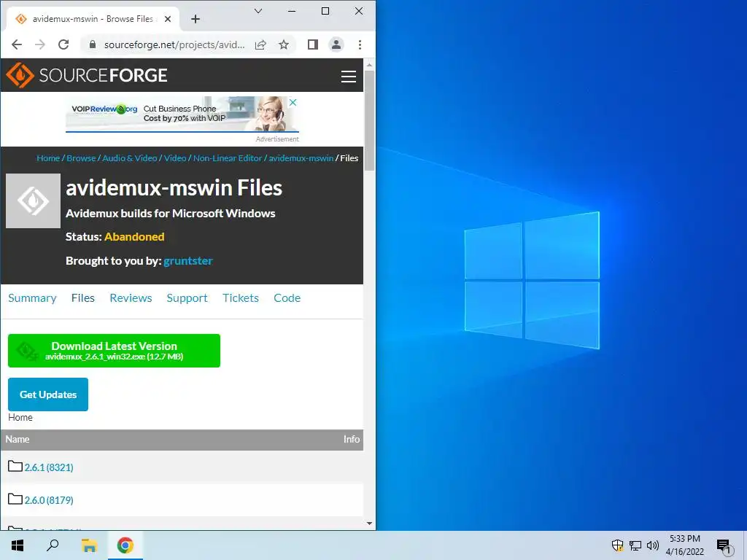This screenshot has width=747, height=560.
Task: Open the tab search chevron
Action: click(258, 11)
